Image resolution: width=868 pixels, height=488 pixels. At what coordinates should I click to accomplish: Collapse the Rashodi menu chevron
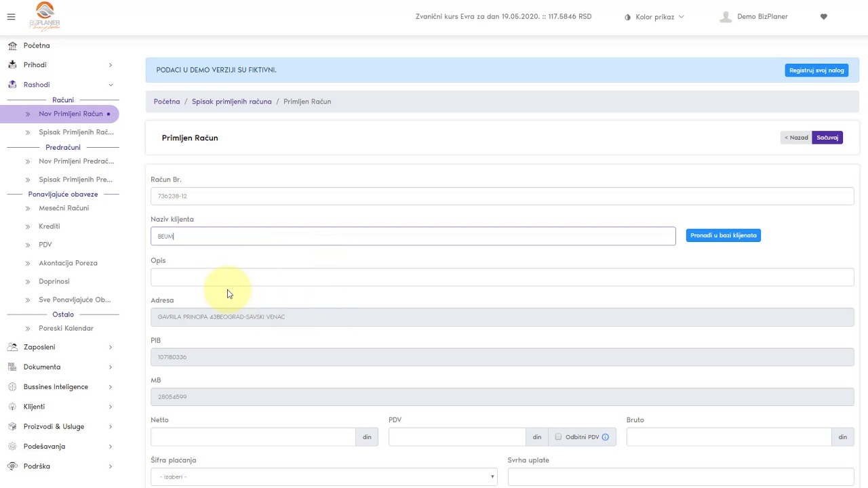111,85
